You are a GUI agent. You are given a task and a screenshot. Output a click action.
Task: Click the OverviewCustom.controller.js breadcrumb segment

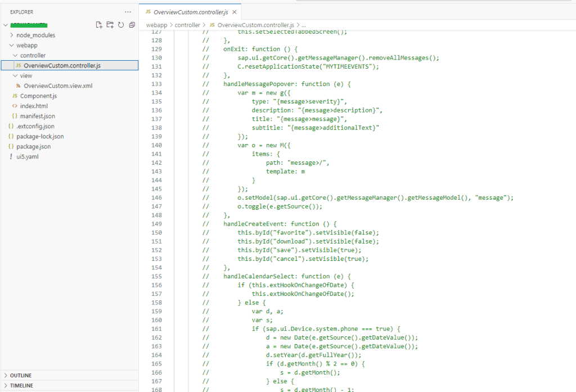point(251,25)
